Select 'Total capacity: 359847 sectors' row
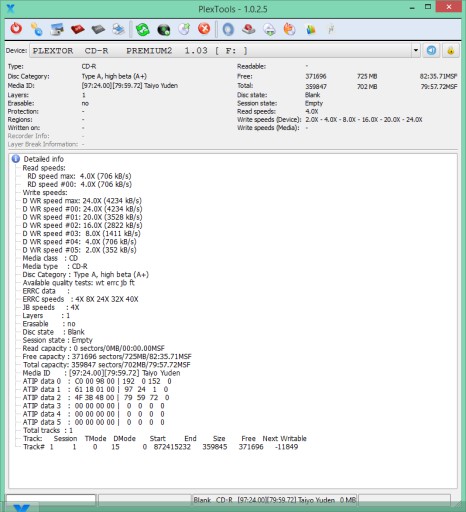Viewport: 466px width, 512px height. coord(106,365)
